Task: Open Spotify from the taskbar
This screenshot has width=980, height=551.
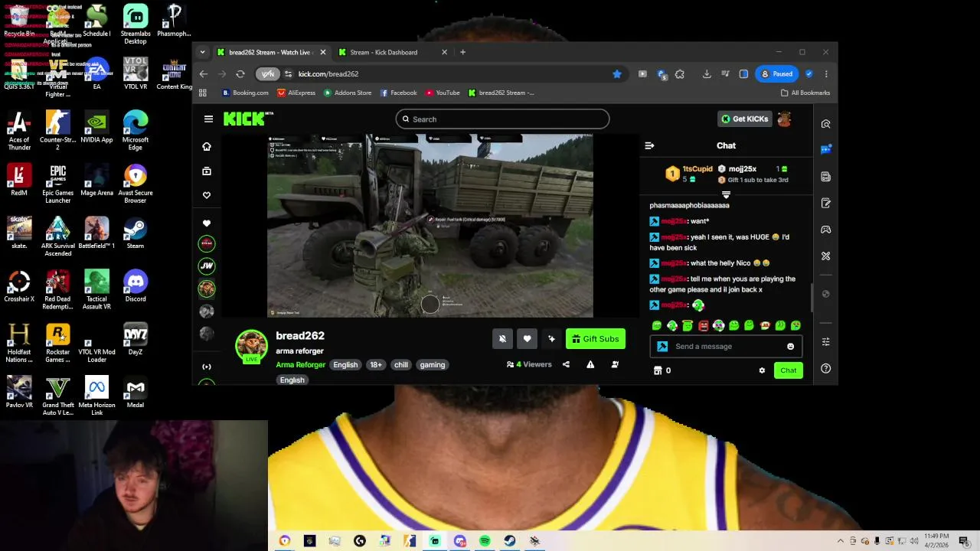Action: click(x=485, y=541)
